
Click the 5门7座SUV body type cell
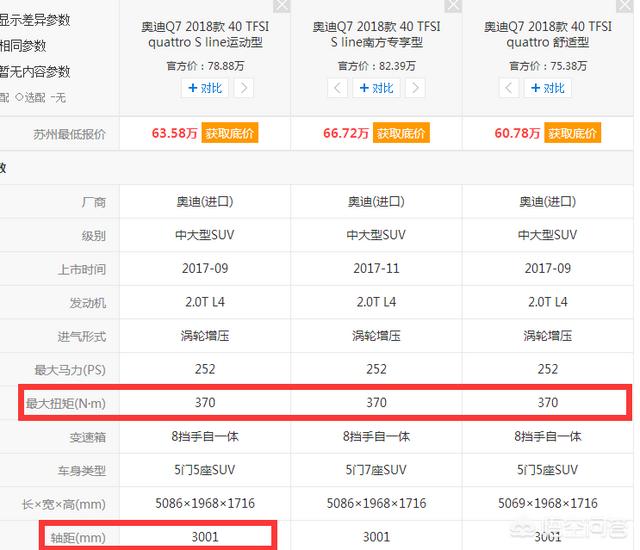[376, 470]
